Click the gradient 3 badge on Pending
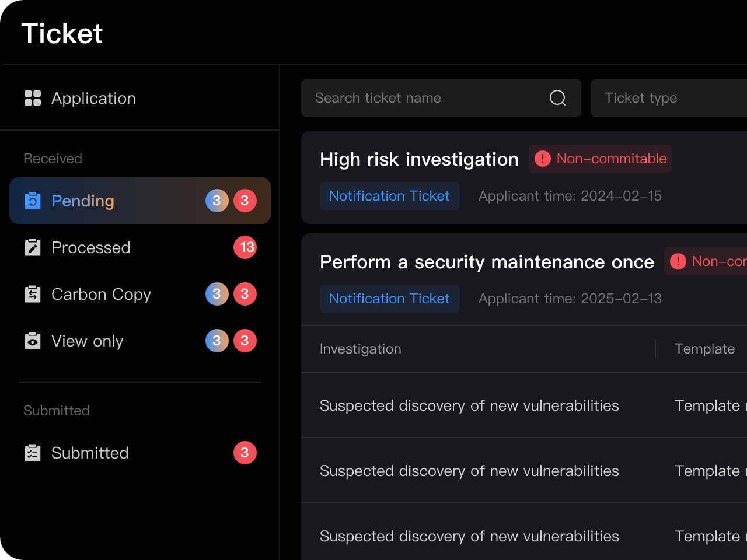 pyautogui.click(x=217, y=201)
